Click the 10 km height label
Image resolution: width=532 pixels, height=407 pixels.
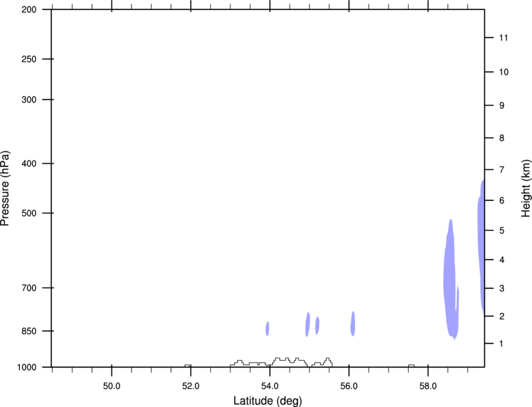[x=504, y=72]
